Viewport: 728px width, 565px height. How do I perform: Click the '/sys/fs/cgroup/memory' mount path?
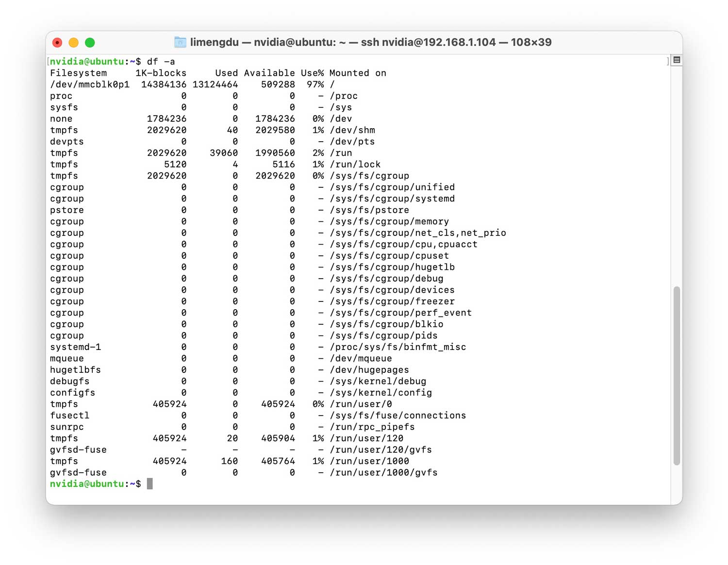click(389, 221)
